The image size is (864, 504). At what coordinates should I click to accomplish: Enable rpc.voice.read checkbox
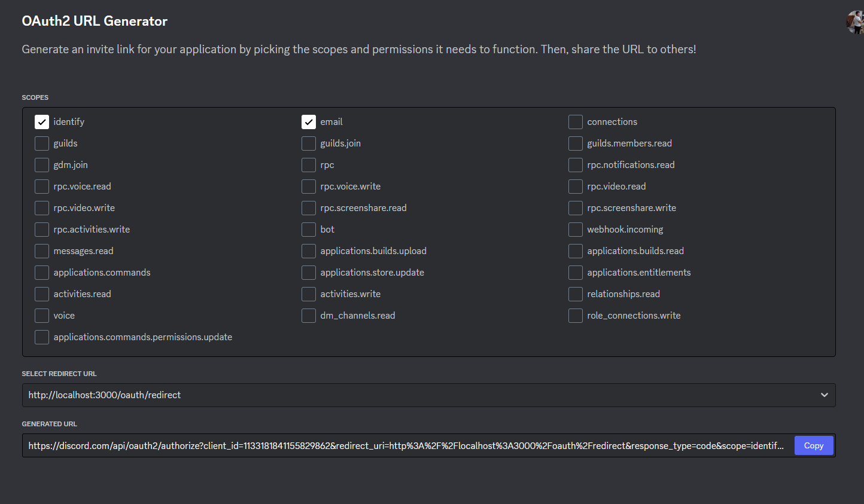(42, 187)
